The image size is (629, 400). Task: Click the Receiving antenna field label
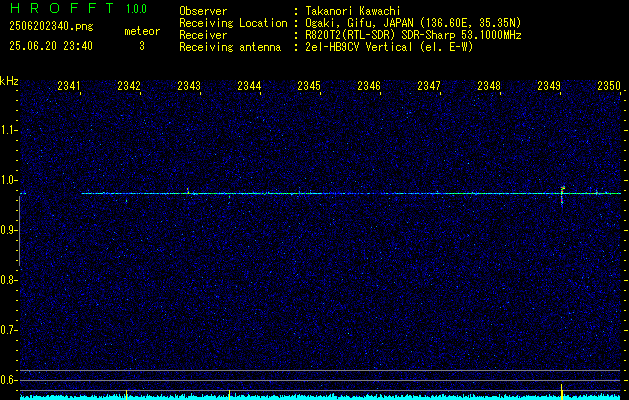click(x=230, y=47)
